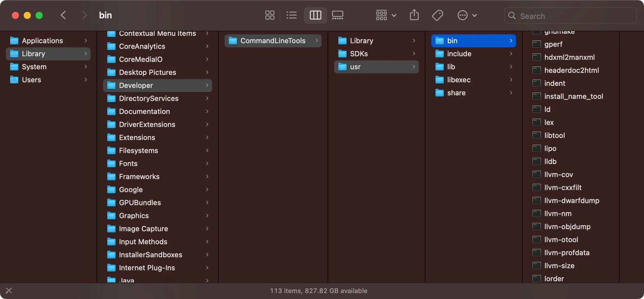Navigate forward using the forward arrow
The height and width of the screenshot is (299, 644).
[84, 15]
